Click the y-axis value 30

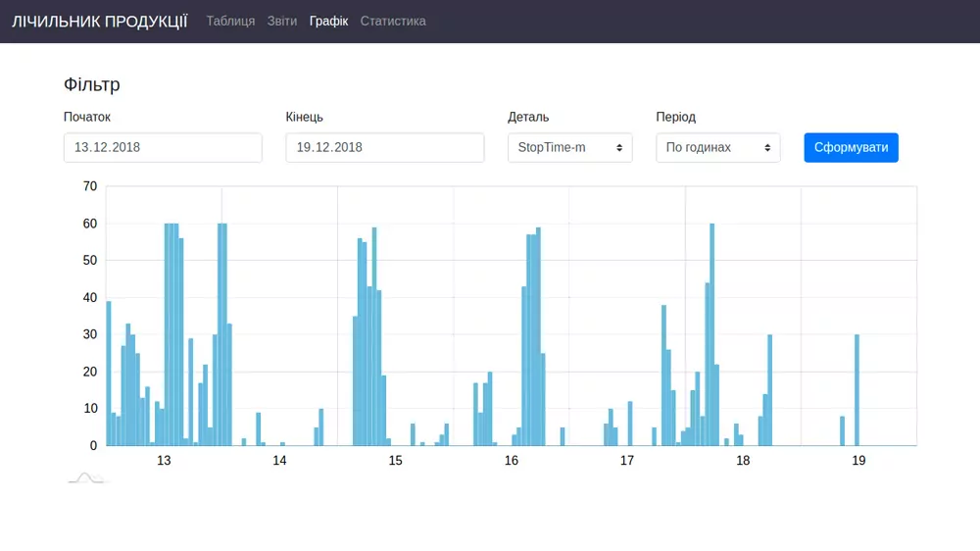click(90, 334)
